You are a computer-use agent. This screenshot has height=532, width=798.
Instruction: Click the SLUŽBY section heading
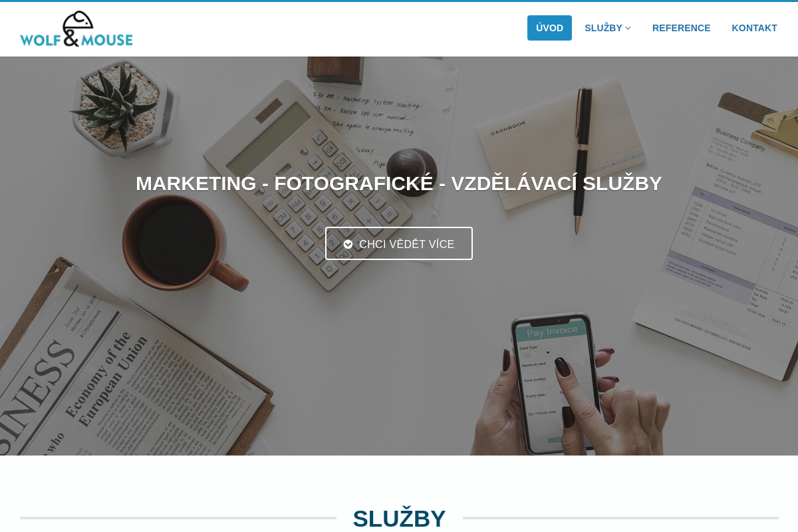[399, 519]
